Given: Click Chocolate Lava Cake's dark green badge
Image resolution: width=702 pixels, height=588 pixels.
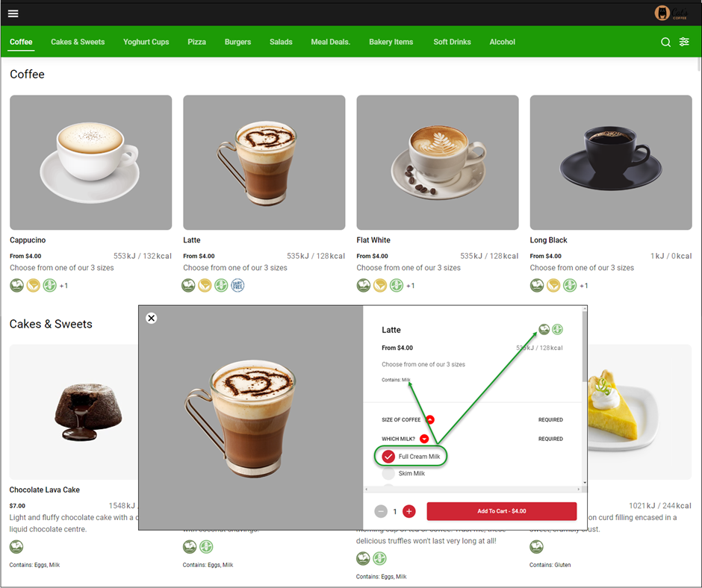Looking at the screenshot, I should [x=16, y=546].
